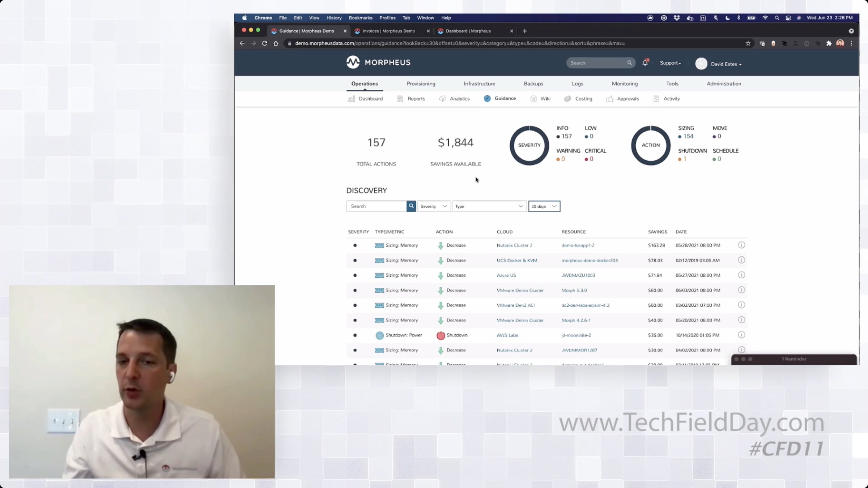Open the Wiki sub-tab
868x488 pixels.
coord(540,99)
